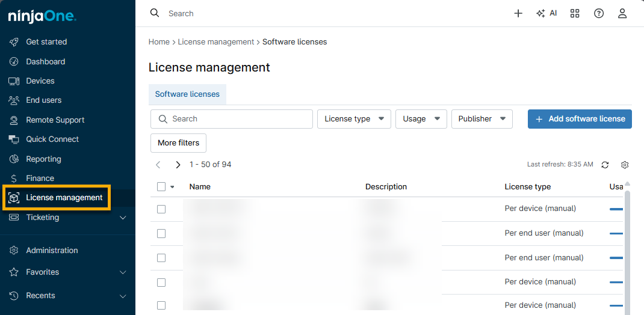Refresh the software licenses table
This screenshot has height=315, width=644.
(x=605, y=165)
